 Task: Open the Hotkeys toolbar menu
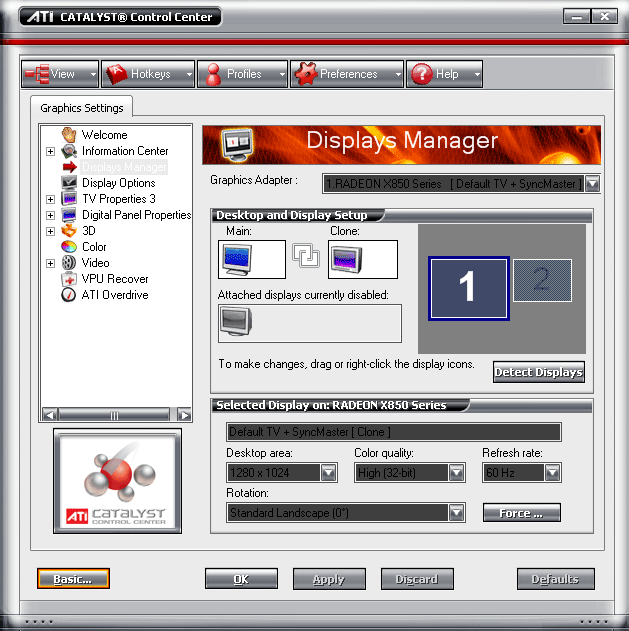pos(148,74)
